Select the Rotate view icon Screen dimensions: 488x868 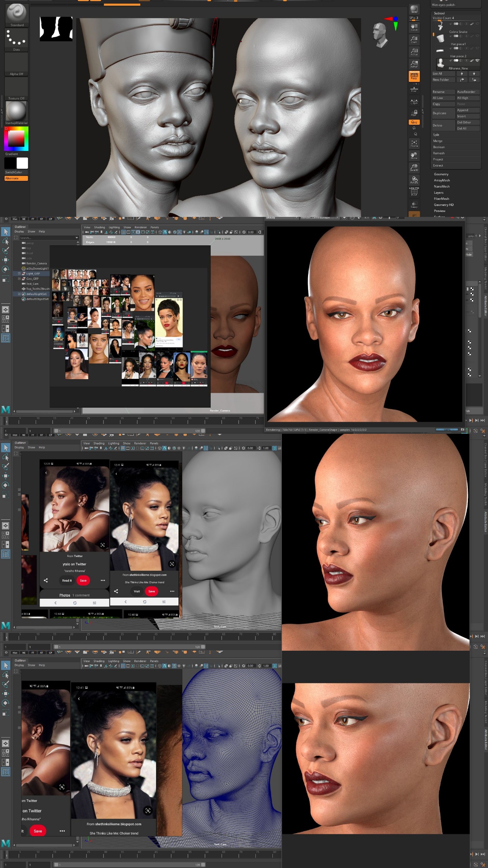click(414, 180)
